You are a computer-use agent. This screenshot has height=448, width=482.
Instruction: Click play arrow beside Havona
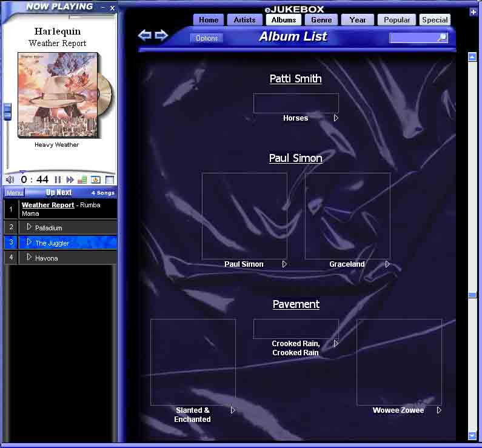(x=29, y=257)
